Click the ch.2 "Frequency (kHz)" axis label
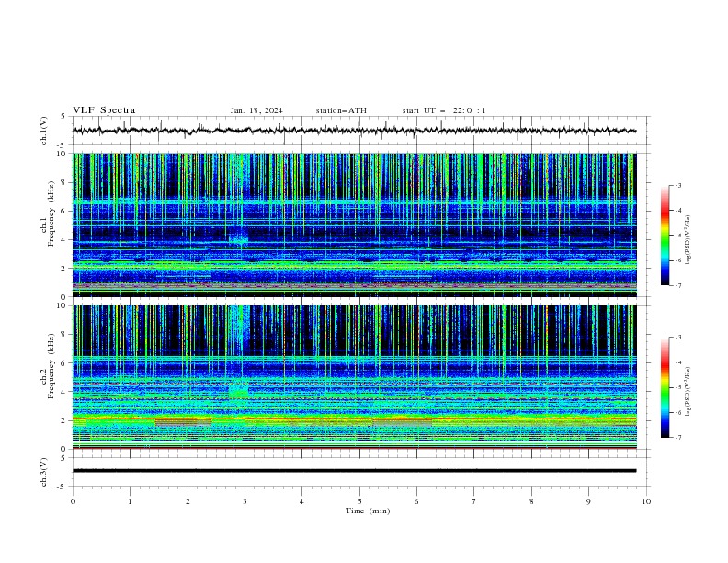728x563 pixels. pyautogui.click(x=51, y=366)
